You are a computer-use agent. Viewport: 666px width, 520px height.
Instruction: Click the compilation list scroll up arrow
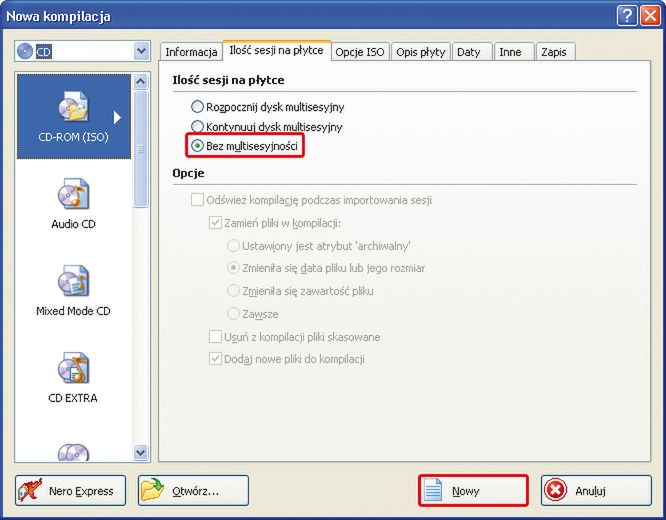tap(141, 81)
